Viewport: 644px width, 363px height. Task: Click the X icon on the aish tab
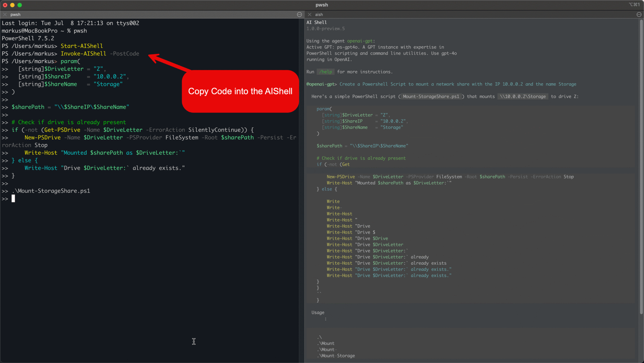[310, 14]
